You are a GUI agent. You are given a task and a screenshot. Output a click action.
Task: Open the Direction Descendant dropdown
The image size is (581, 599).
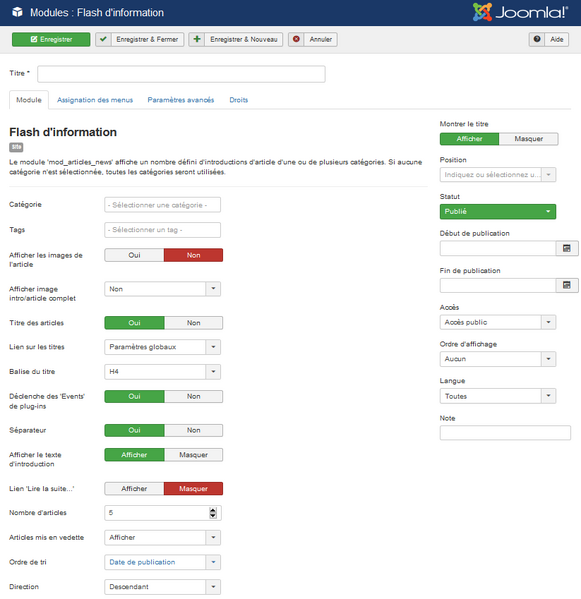[x=162, y=587]
